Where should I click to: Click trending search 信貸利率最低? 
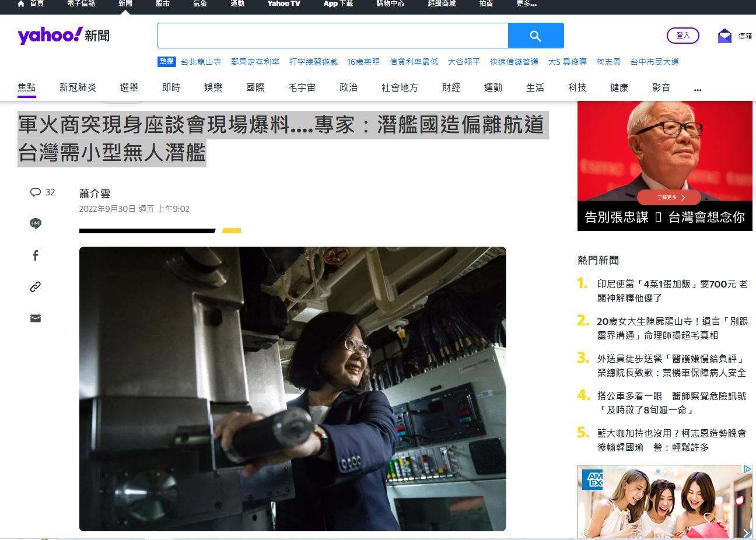414,62
